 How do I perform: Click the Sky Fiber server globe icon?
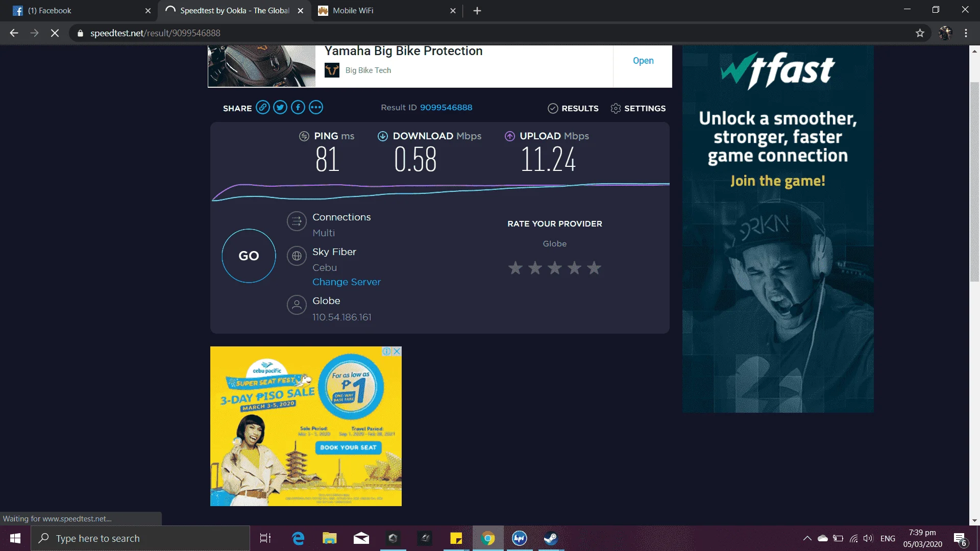coord(297,256)
